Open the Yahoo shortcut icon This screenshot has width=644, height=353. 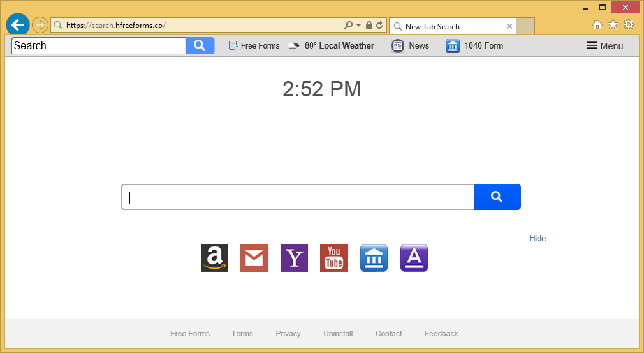pyautogui.click(x=294, y=258)
